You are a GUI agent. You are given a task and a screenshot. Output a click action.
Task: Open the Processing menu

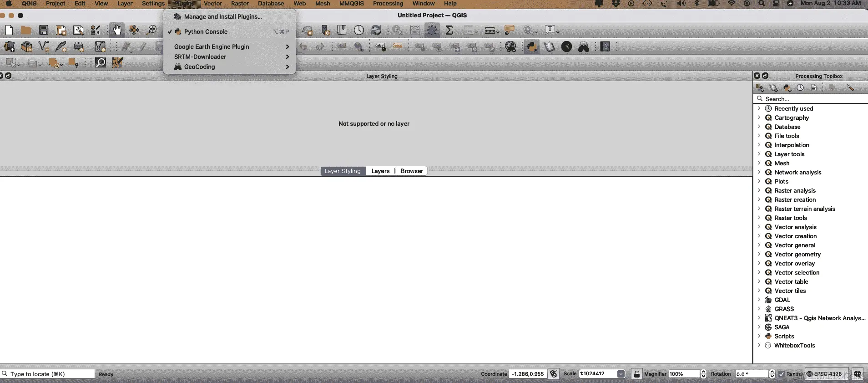point(388,4)
